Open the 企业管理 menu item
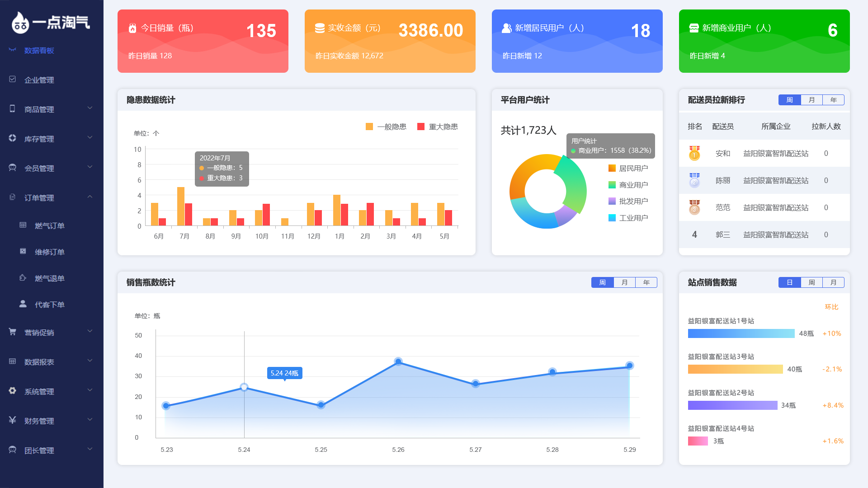The height and width of the screenshot is (488, 868). tap(39, 80)
